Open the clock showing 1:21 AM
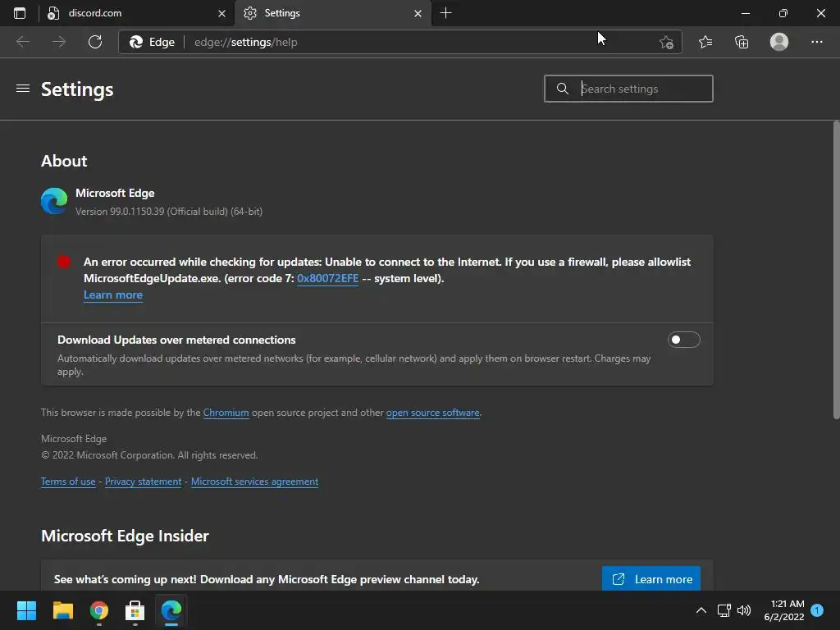The height and width of the screenshot is (630, 840). tap(784, 610)
